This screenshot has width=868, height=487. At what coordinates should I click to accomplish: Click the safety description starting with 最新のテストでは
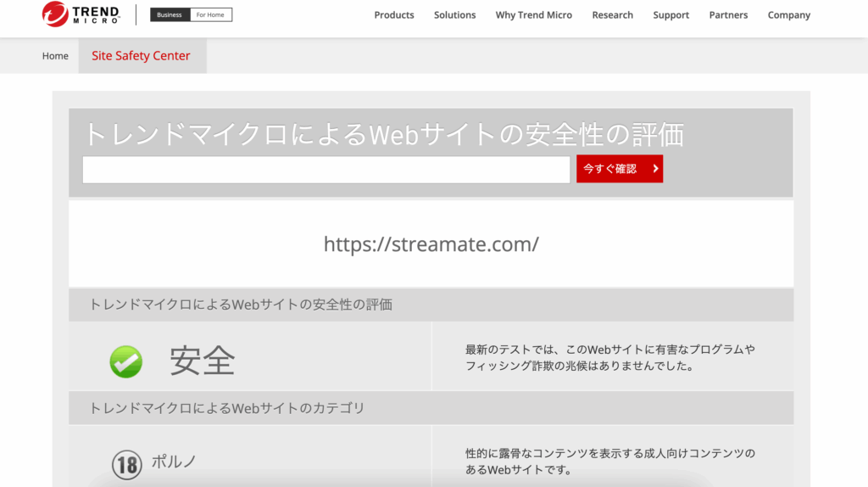610,357
